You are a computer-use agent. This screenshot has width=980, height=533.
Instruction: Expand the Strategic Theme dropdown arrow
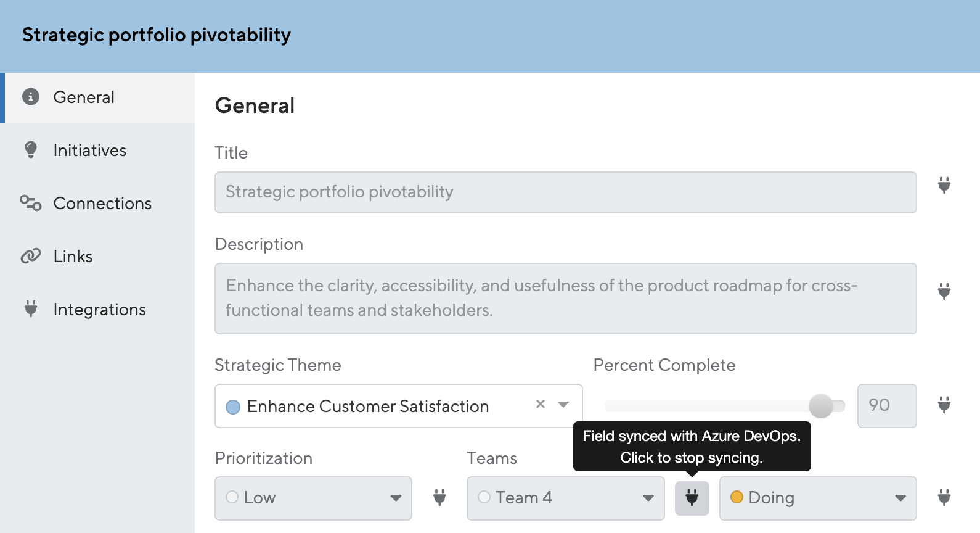pyautogui.click(x=563, y=405)
